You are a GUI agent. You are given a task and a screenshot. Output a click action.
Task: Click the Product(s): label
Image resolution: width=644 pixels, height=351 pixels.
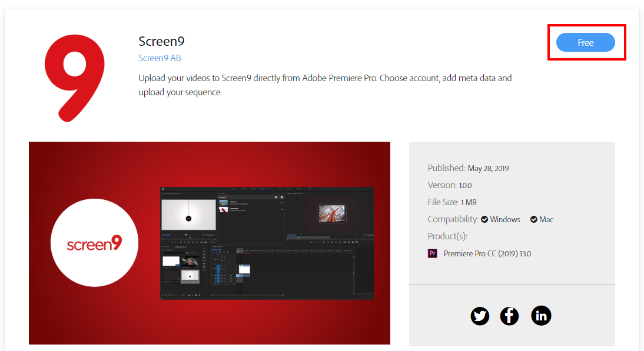pyautogui.click(x=447, y=236)
